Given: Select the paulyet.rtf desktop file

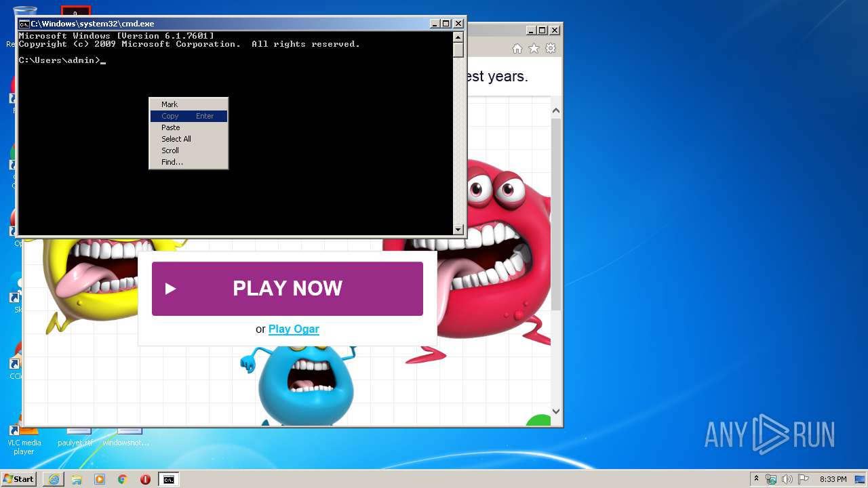Looking at the screenshot, I should pos(75,438).
